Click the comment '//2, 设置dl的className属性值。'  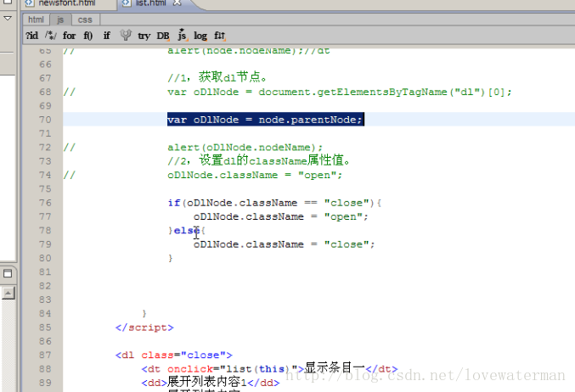[x=259, y=160]
